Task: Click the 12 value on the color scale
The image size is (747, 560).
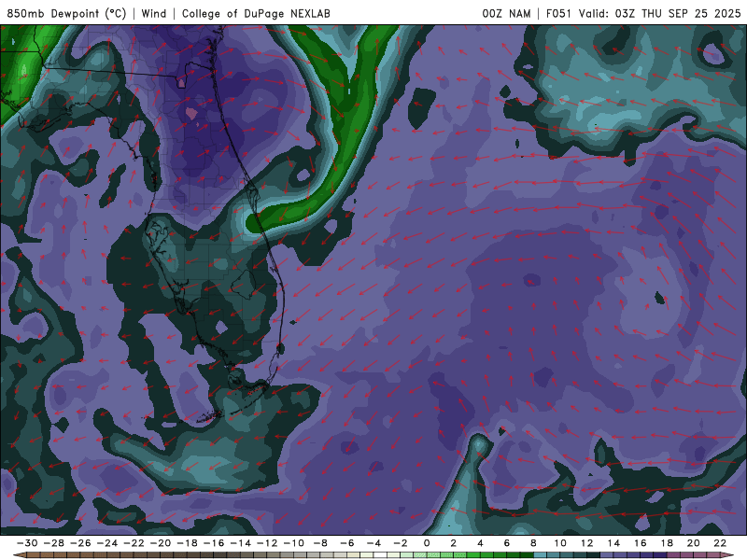Action: (x=587, y=543)
